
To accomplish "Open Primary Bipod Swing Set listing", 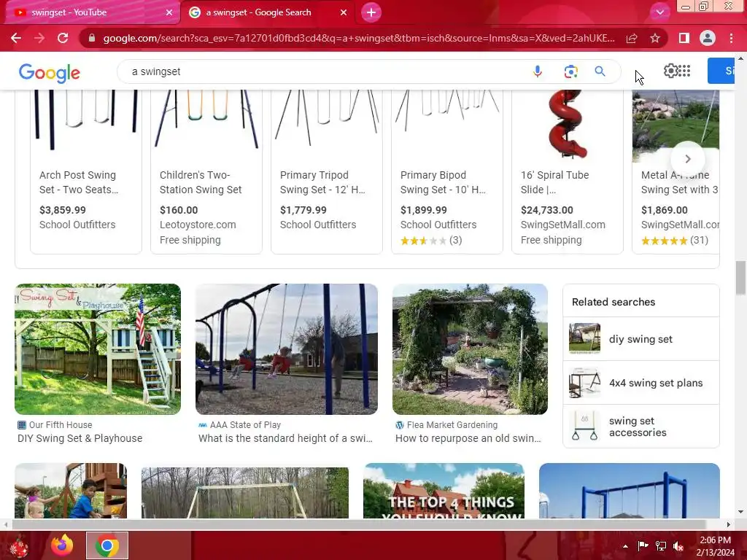I will pyautogui.click(x=447, y=171).
